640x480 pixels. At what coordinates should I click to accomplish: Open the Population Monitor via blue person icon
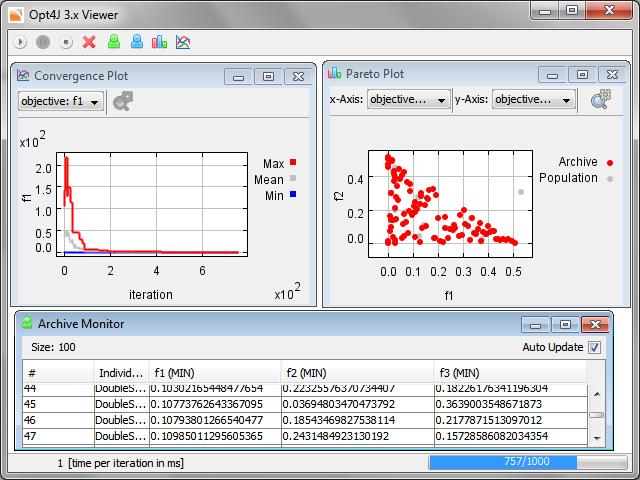coord(137,42)
